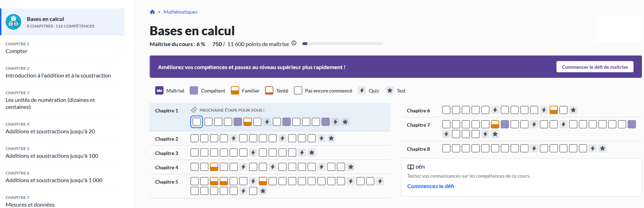Open the first empty skill in Chapitre 3
The width and height of the screenshot is (644, 208).
coord(195,153)
